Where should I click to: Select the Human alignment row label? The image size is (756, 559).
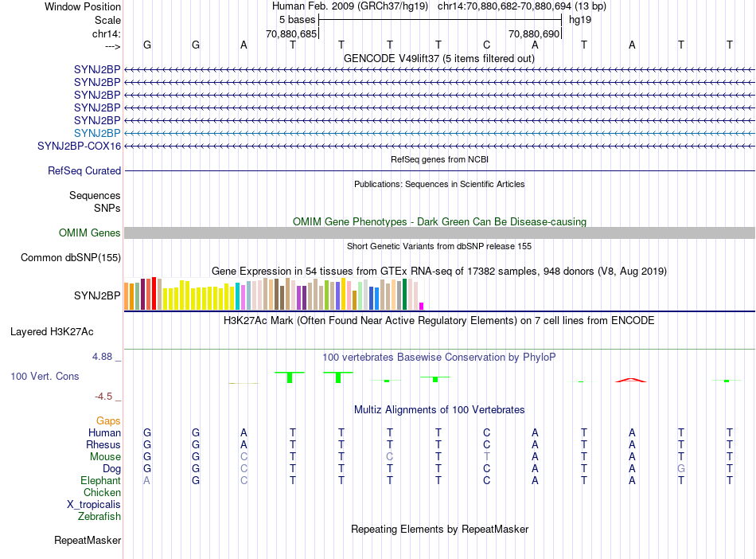pos(104,432)
